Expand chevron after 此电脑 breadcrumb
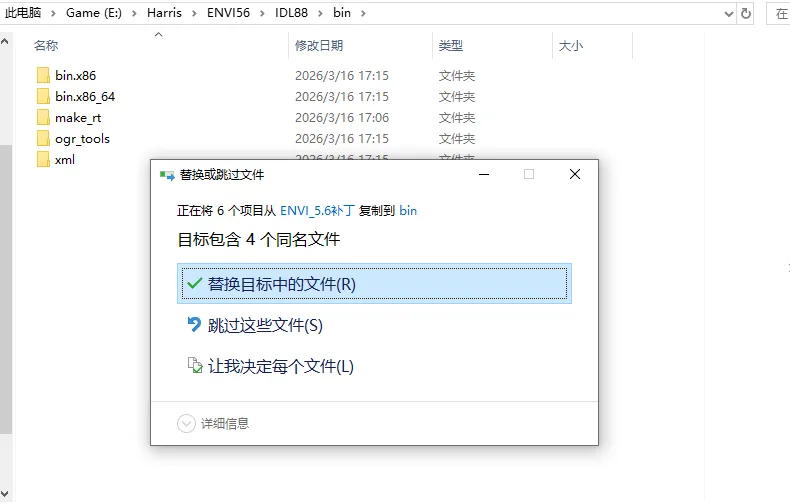 tap(53, 14)
